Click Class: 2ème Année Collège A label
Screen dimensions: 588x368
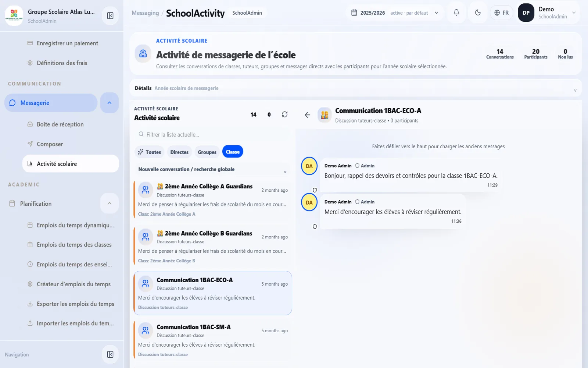166,214
